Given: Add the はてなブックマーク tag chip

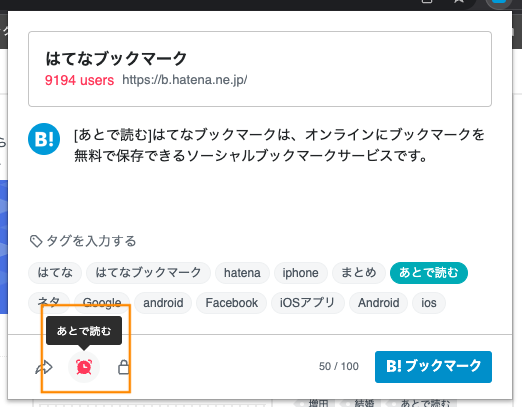Looking at the screenshot, I should coord(148,273).
